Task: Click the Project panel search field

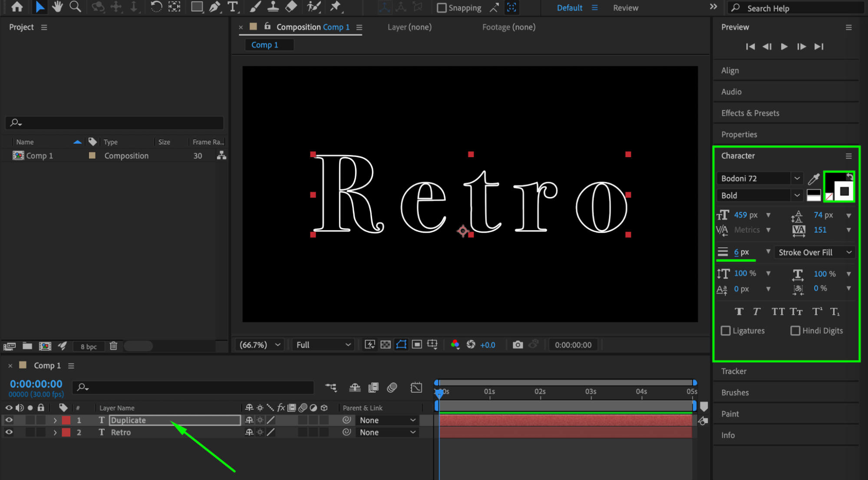Action: tap(115, 123)
